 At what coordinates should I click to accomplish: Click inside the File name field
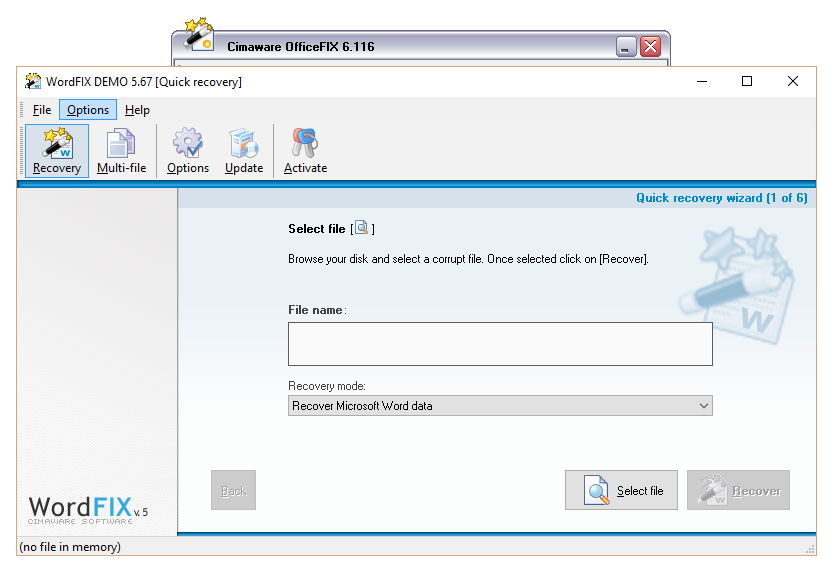tap(500, 344)
